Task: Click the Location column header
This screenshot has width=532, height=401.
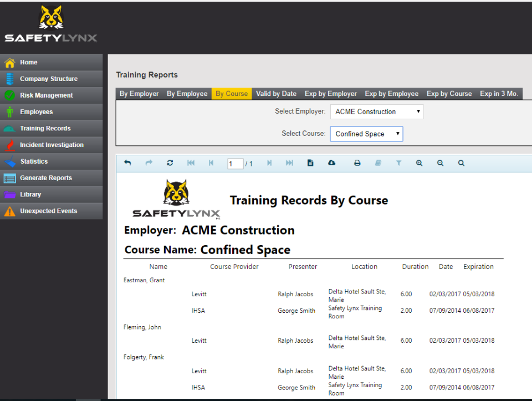Action: [365, 267]
